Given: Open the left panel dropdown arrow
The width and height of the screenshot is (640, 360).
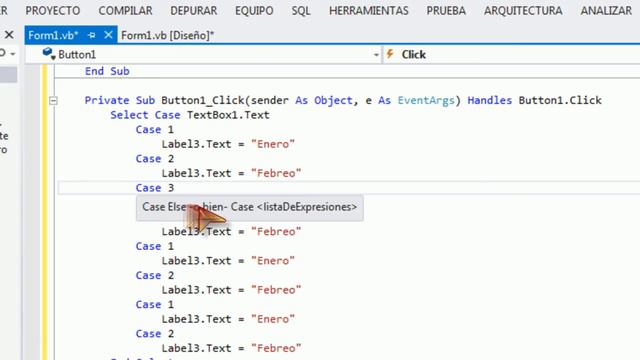Looking at the screenshot, I should click(x=13, y=54).
